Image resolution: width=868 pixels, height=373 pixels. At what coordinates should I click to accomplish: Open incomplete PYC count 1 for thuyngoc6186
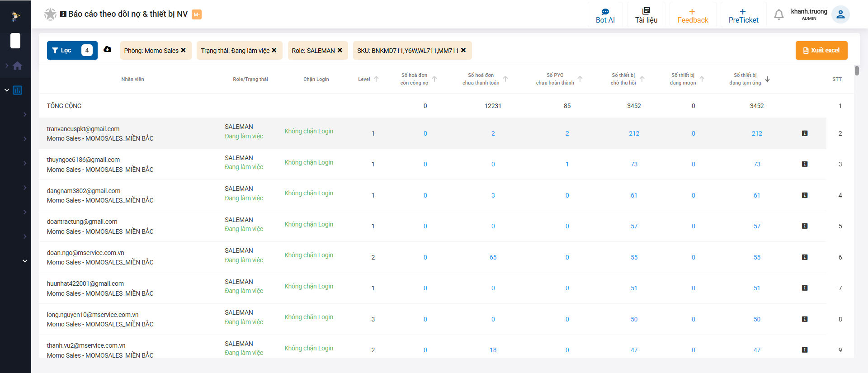567,164
